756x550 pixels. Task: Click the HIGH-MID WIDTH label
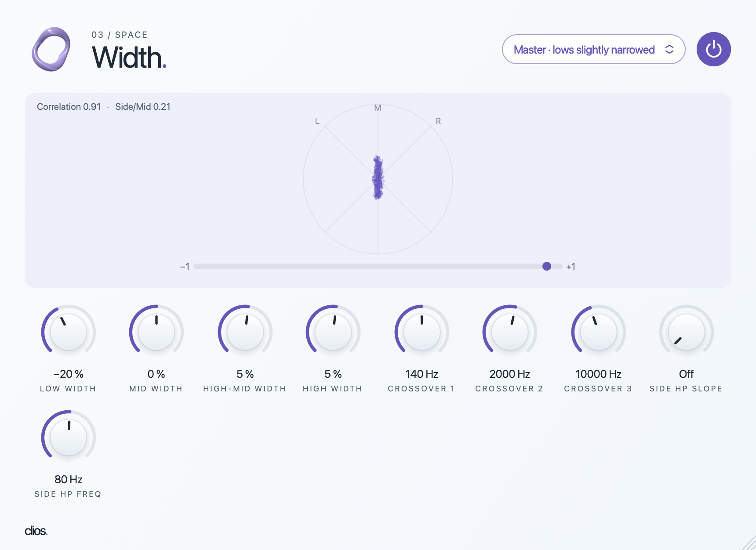[x=245, y=389]
